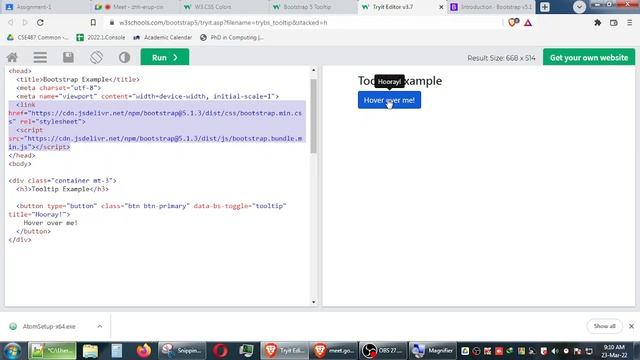Reload the browser page

pos(40,23)
